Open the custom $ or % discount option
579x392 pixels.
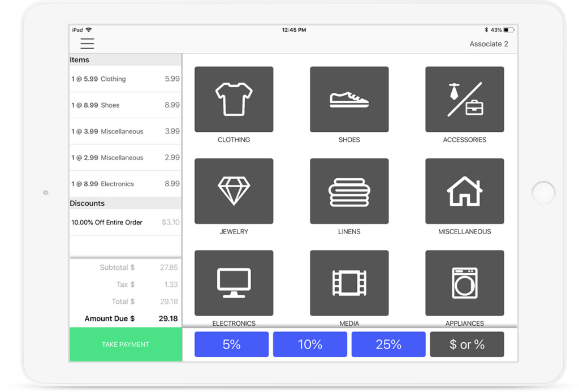pyautogui.click(x=467, y=344)
